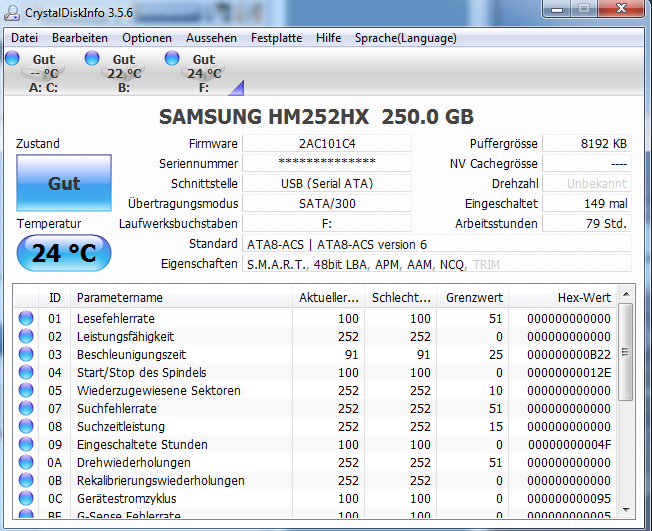Click the Eigenschaften features field
This screenshot has width=652, height=531.
tap(437, 264)
